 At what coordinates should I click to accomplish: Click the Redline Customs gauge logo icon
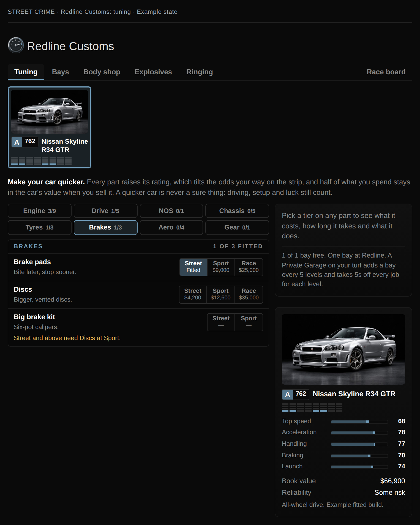16,45
